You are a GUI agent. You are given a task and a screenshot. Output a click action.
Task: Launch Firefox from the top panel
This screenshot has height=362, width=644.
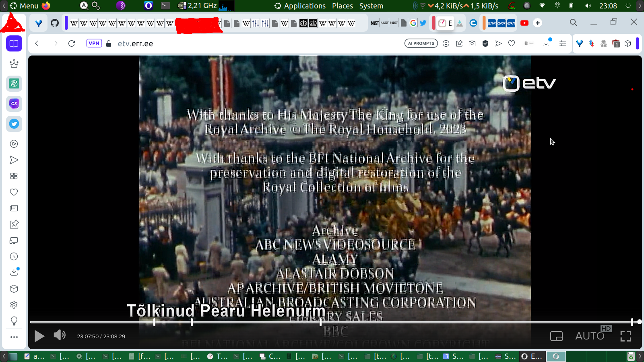click(x=46, y=6)
